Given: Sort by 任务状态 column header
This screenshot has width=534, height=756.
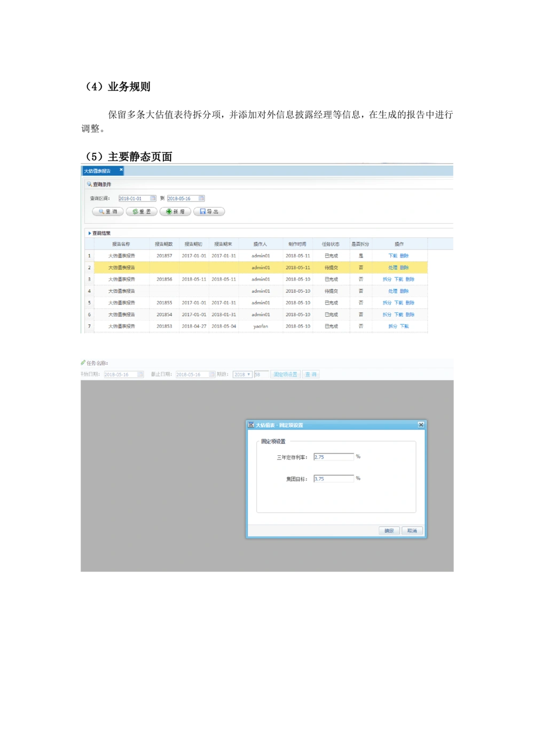Looking at the screenshot, I should pyautogui.click(x=331, y=244).
